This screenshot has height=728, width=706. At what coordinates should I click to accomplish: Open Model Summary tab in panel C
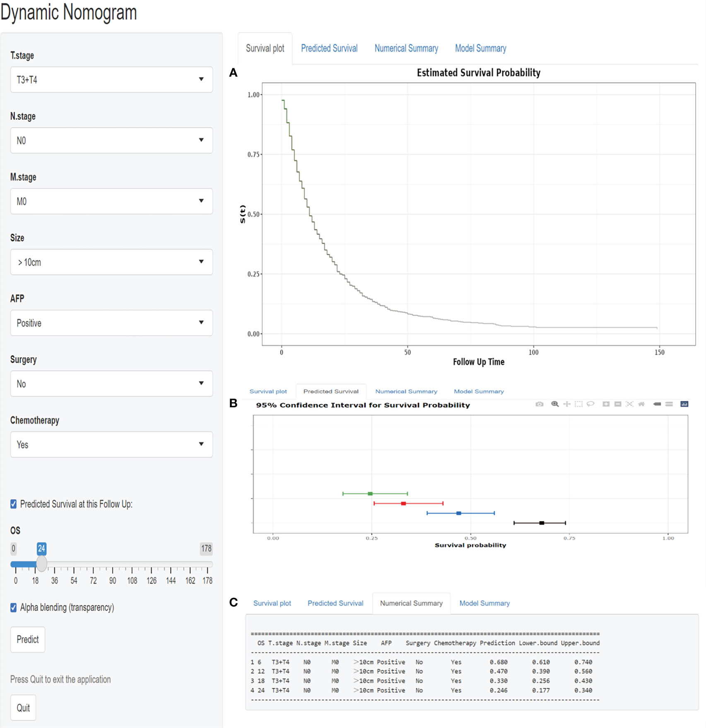click(484, 603)
